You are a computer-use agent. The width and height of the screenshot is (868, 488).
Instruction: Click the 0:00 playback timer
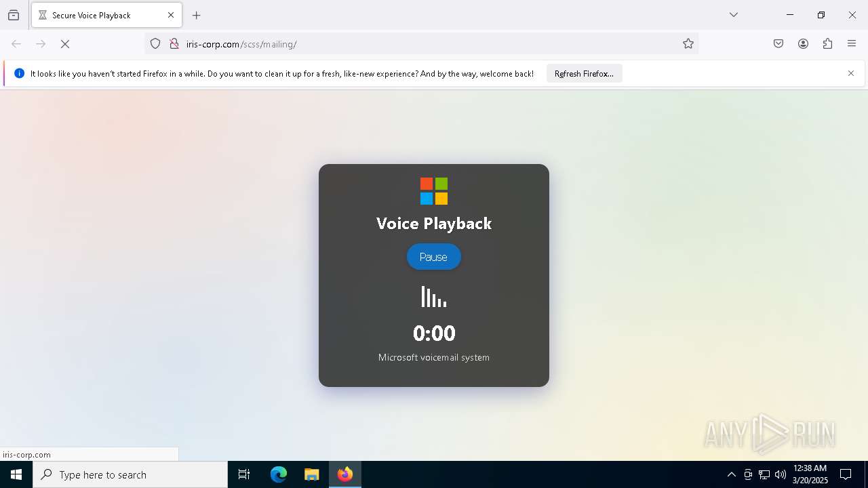[x=434, y=333]
